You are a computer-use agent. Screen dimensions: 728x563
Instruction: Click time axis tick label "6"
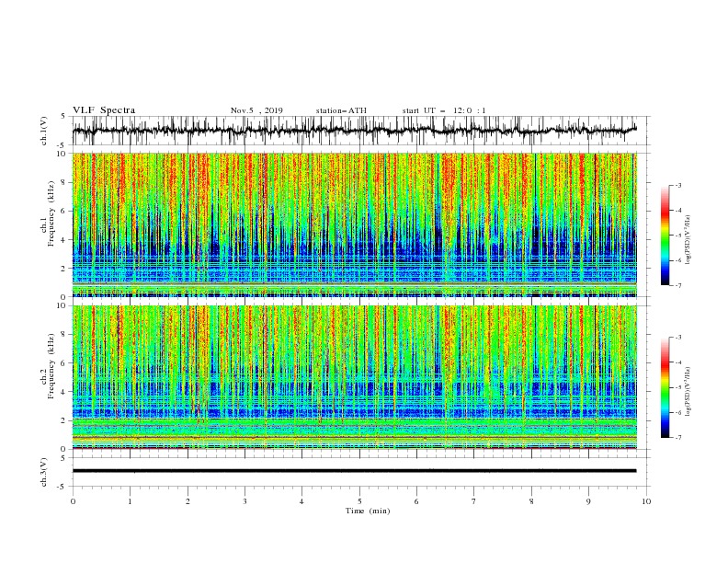[x=416, y=501]
